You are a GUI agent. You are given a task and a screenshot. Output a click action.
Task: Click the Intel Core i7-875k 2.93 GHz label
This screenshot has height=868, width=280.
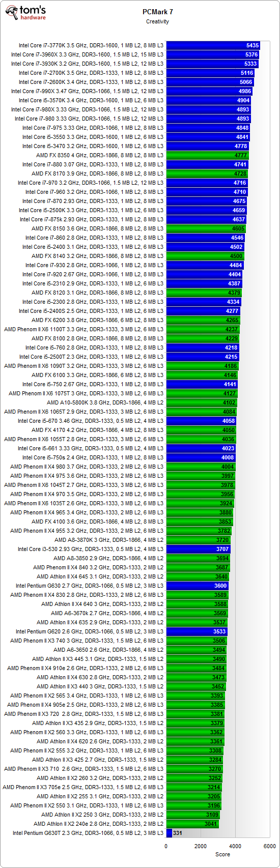[92, 219]
